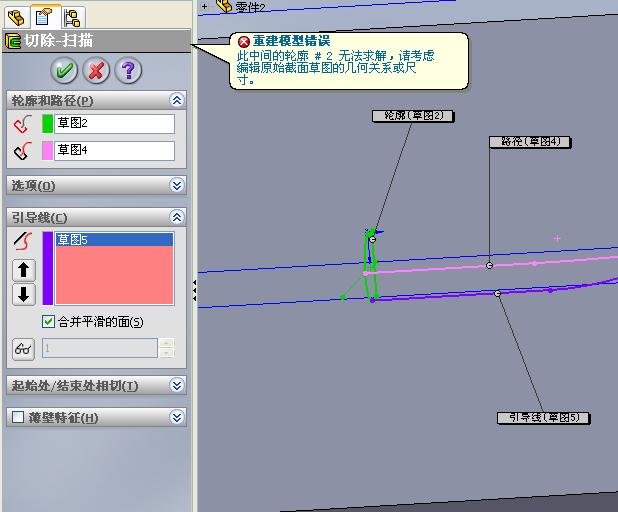Viewport: 618px width, 512px height.
Task: Click the 切除-扫描 feature icon in header
Action: pyautogui.click(x=13, y=41)
